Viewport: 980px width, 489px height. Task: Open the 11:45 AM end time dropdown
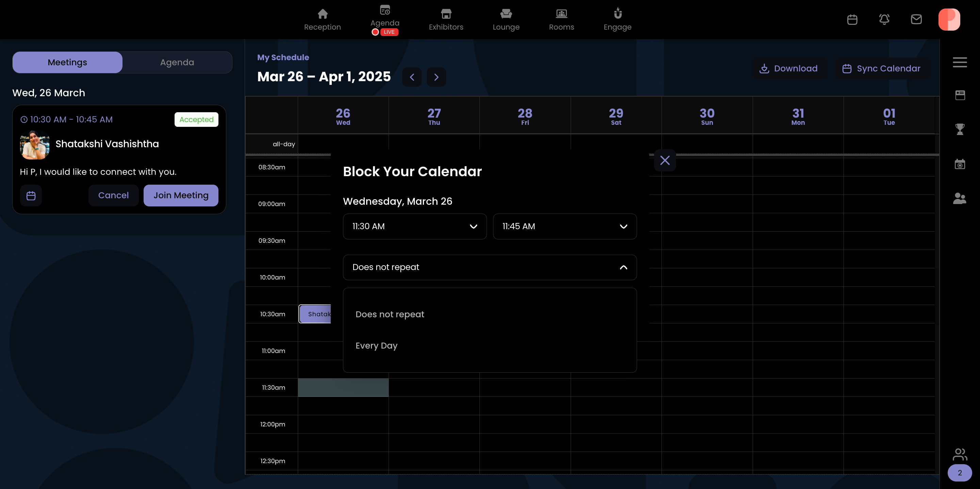[565, 226]
